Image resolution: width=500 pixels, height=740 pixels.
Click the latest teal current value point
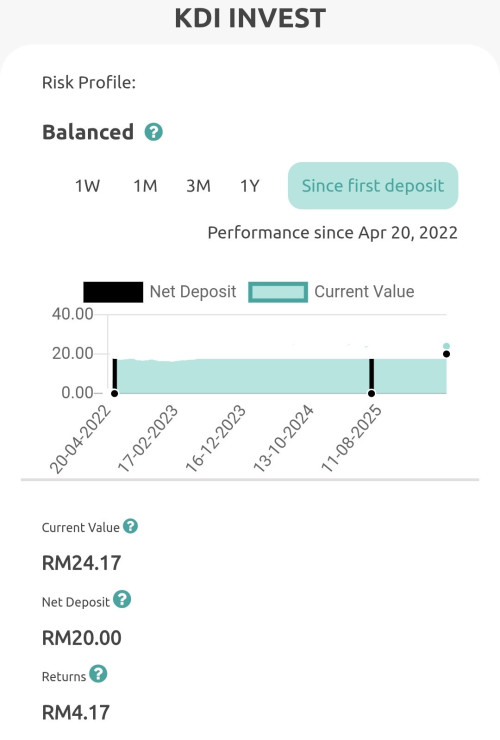[446, 346]
